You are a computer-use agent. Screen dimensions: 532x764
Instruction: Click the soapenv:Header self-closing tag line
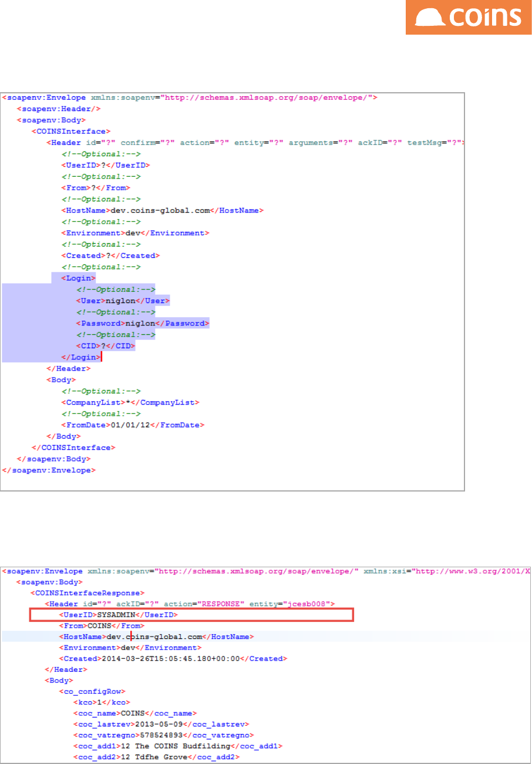click(x=60, y=109)
